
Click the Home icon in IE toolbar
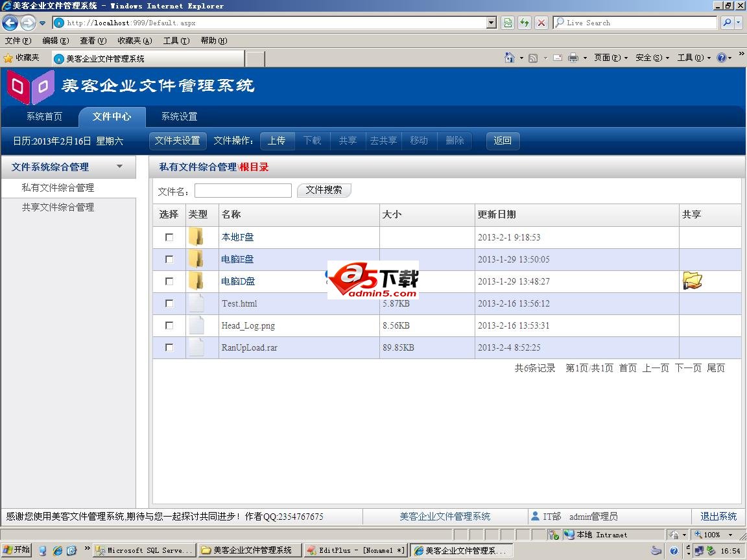point(509,58)
